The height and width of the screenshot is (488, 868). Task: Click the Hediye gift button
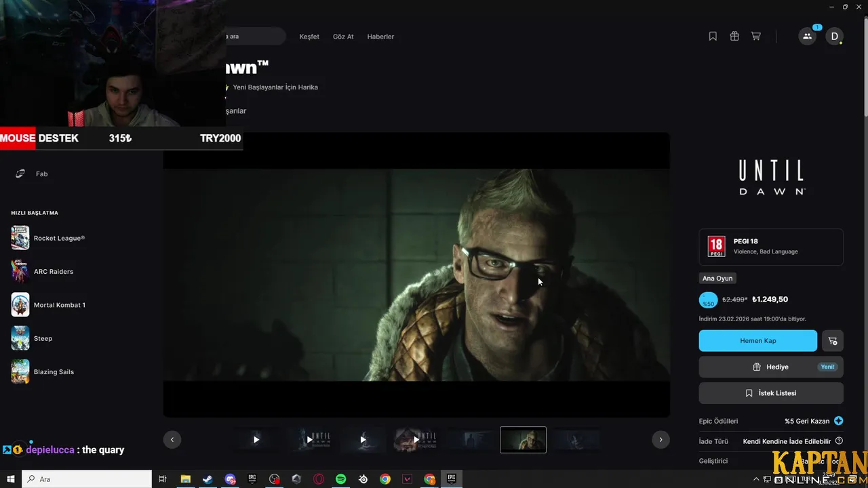pos(771,367)
